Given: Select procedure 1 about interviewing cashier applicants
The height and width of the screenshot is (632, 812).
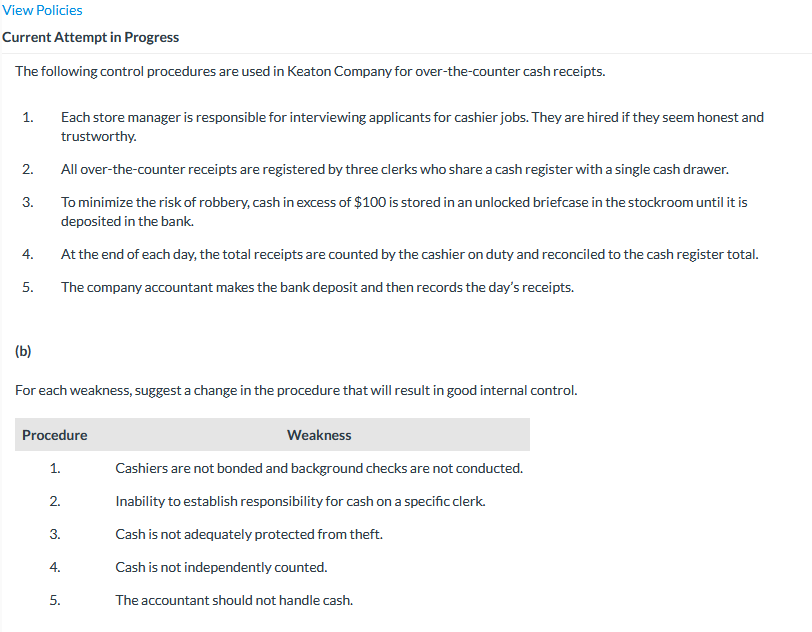Looking at the screenshot, I should [412, 126].
